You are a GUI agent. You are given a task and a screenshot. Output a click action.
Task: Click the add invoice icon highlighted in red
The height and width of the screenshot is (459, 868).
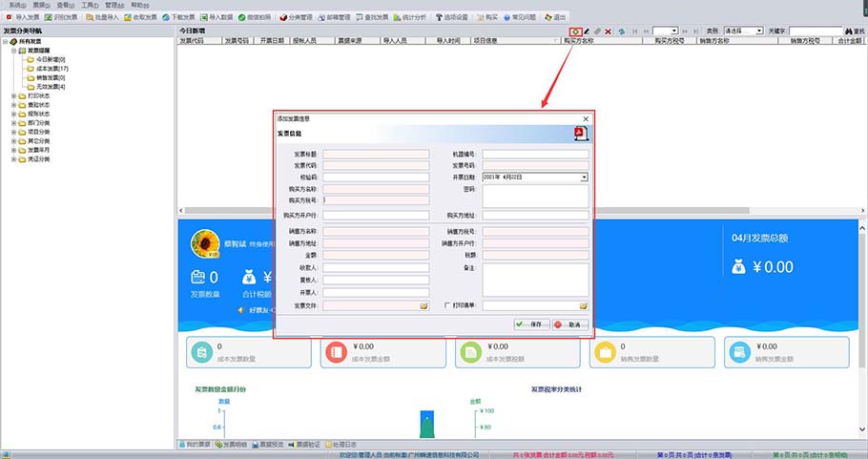pyautogui.click(x=575, y=31)
